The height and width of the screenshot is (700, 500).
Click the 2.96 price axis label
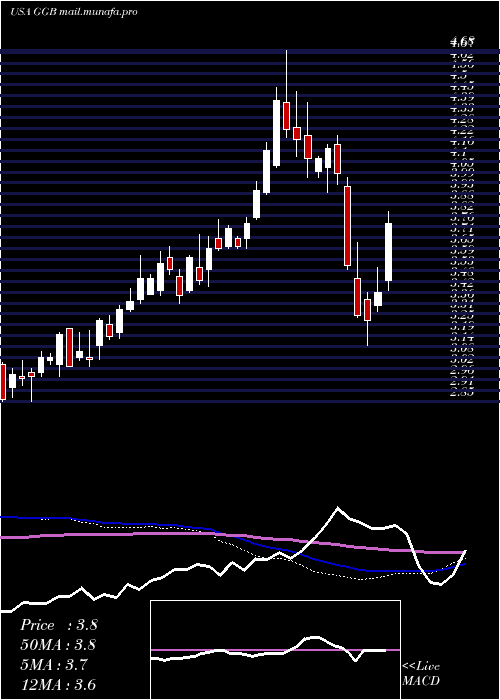pos(462,371)
